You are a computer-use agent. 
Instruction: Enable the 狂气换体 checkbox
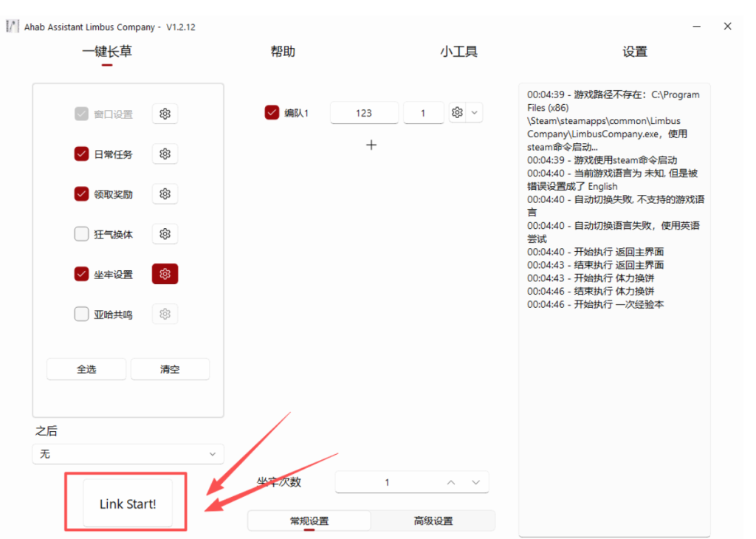(81, 234)
